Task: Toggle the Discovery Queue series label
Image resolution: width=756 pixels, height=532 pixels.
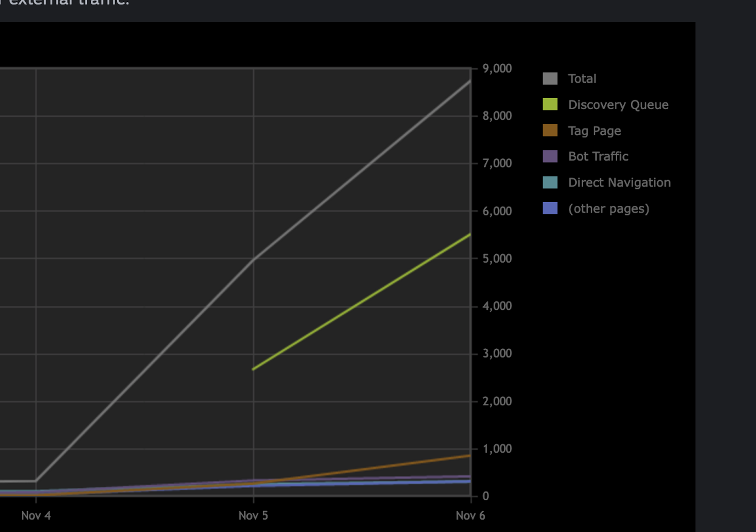Action: [618, 104]
